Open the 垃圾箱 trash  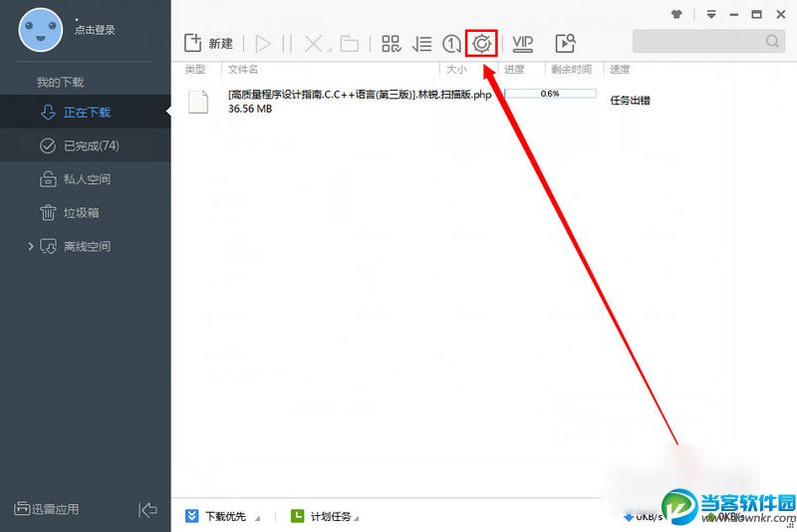[x=86, y=213]
